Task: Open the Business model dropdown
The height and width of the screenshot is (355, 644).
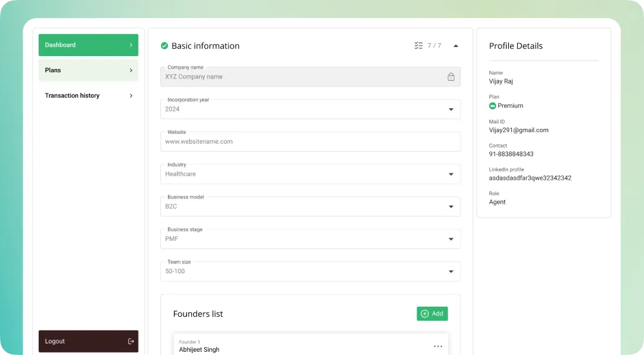Action: tap(451, 207)
